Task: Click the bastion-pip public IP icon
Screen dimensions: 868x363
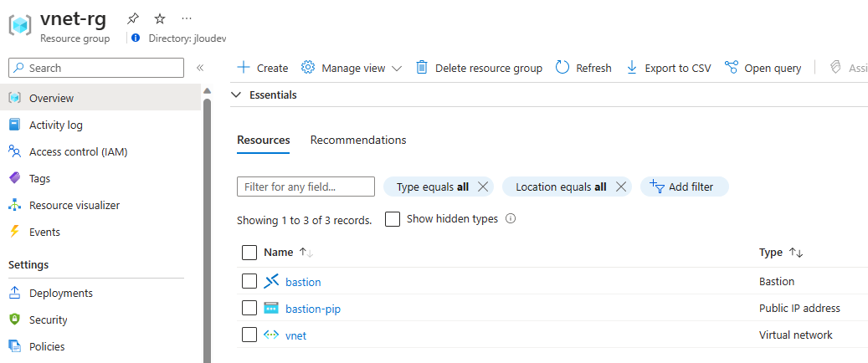Action: pyautogui.click(x=271, y=309)
